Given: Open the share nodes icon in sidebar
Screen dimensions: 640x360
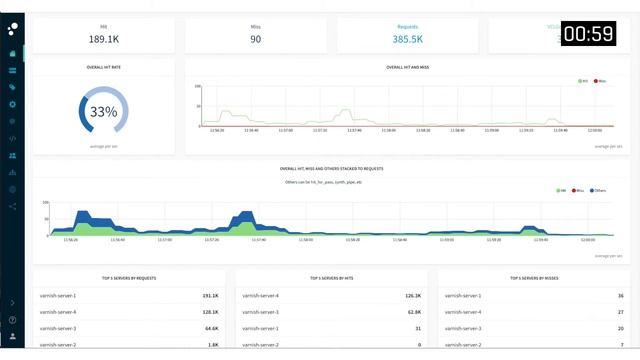Looking at the screenshot, I should [13, 207].
